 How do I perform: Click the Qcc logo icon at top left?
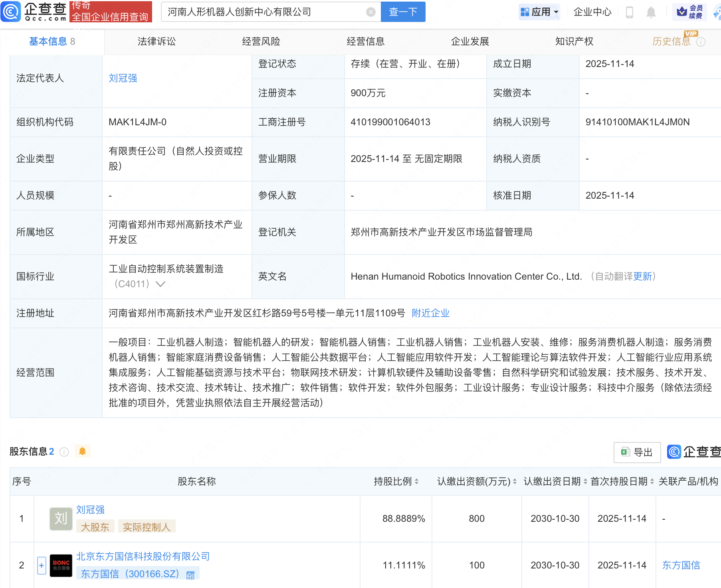pos(11,12)
